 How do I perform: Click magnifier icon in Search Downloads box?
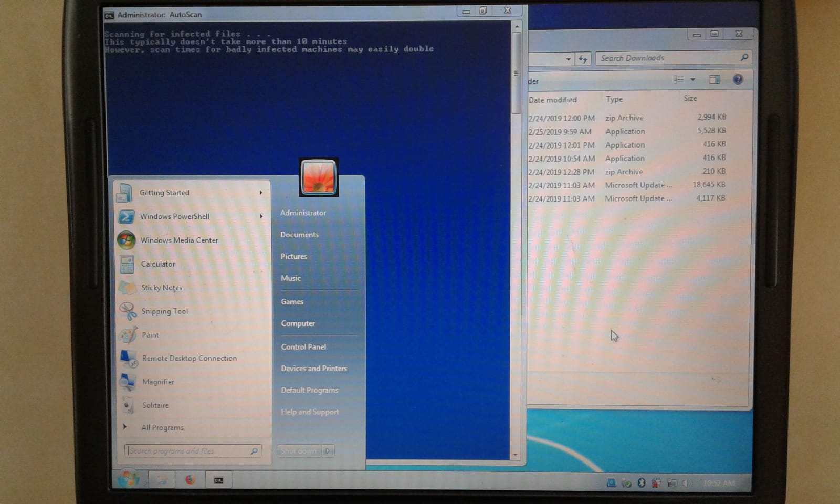pos(744,57)
